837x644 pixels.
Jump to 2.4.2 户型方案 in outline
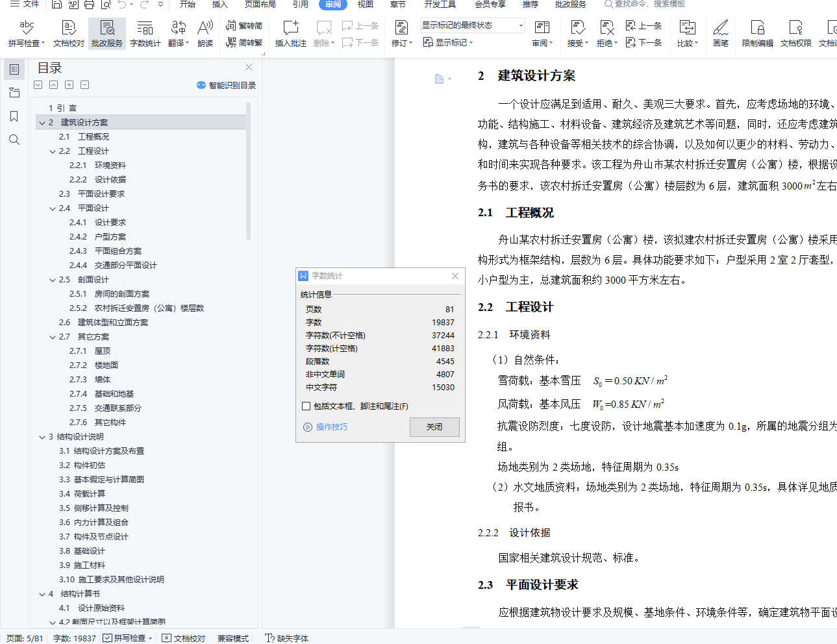pos(97,237)
